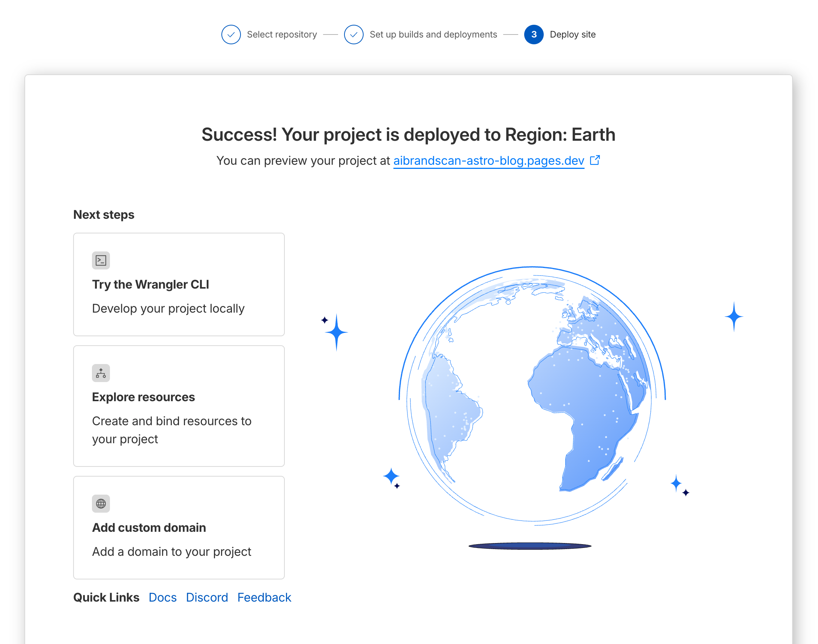Open the Explore resources card title
The image size is (818, 644).
[143, 397]
